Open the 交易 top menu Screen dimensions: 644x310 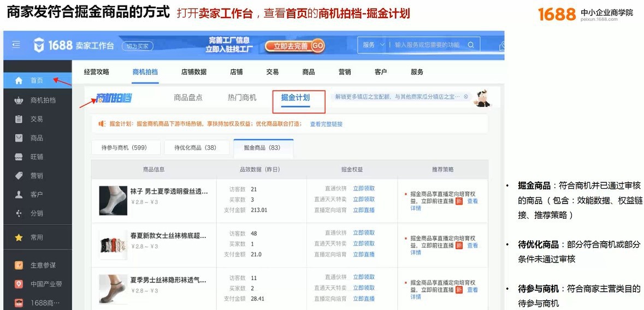(273, 72)
